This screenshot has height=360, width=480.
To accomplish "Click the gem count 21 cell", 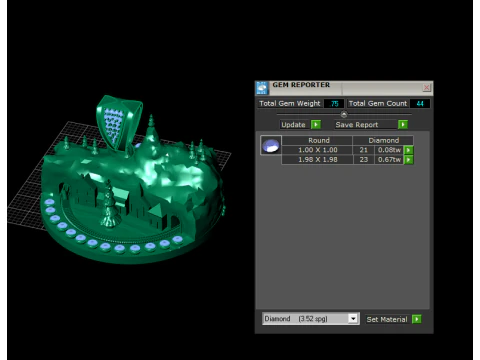I will point(363,150).
